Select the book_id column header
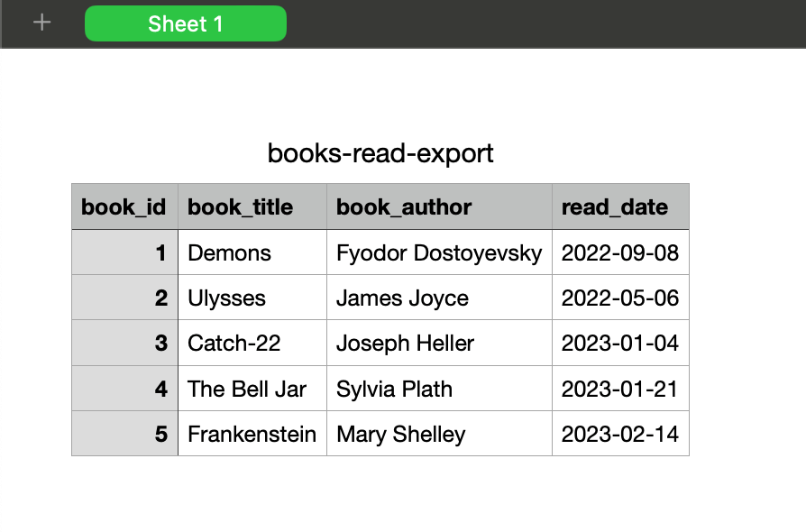The image size is (806, 532). point(124,206)
